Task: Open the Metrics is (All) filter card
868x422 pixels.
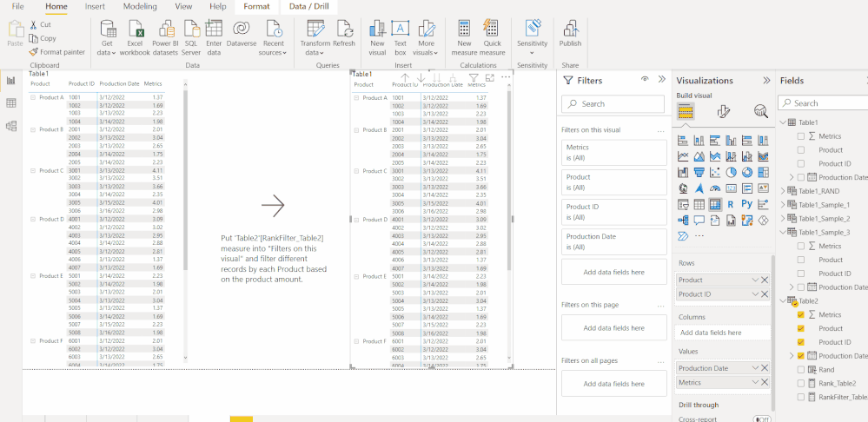Action: click(x=614, y=153)
